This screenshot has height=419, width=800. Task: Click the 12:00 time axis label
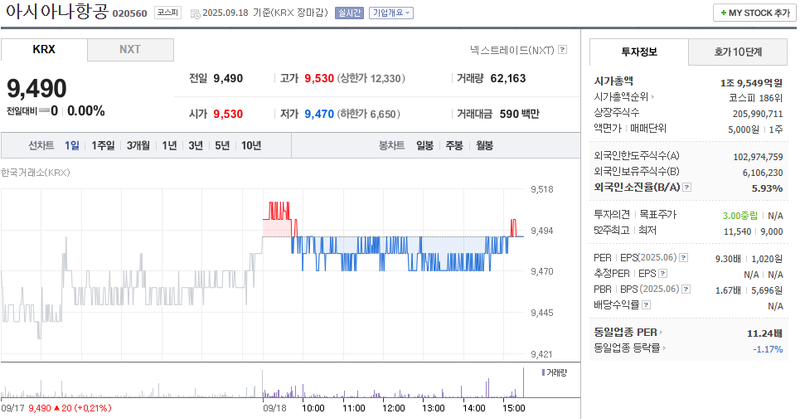tap(393, 408)
